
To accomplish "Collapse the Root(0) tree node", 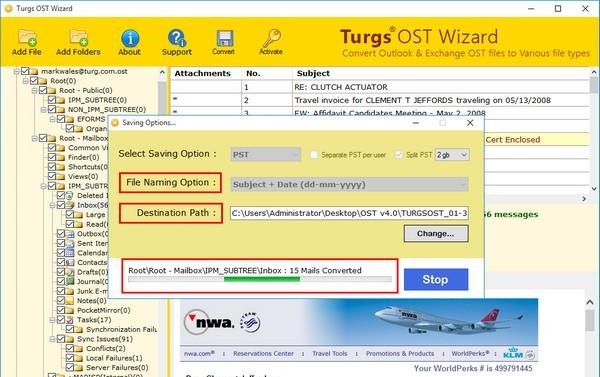I will pyautogui.click(x=25, y=81).
